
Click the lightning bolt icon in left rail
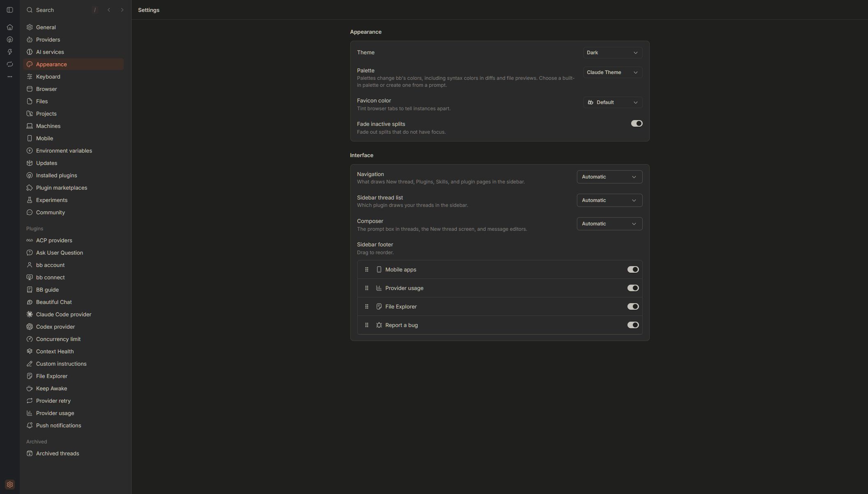pyautogui.click(x=10, y=52)
